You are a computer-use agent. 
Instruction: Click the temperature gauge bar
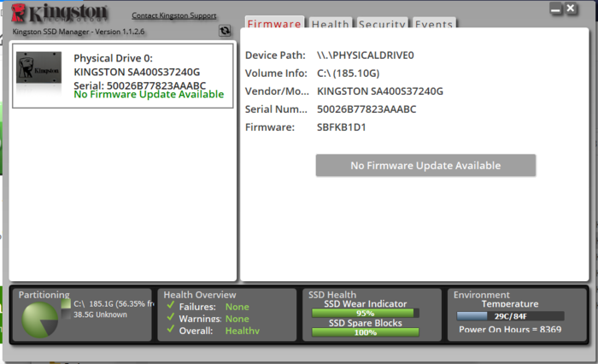point(509,315)
